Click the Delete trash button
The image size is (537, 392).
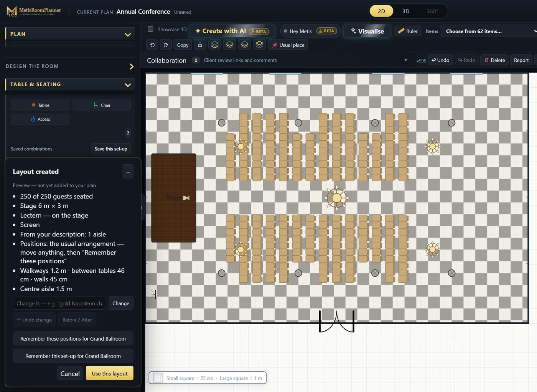click(x=494, y=60)
